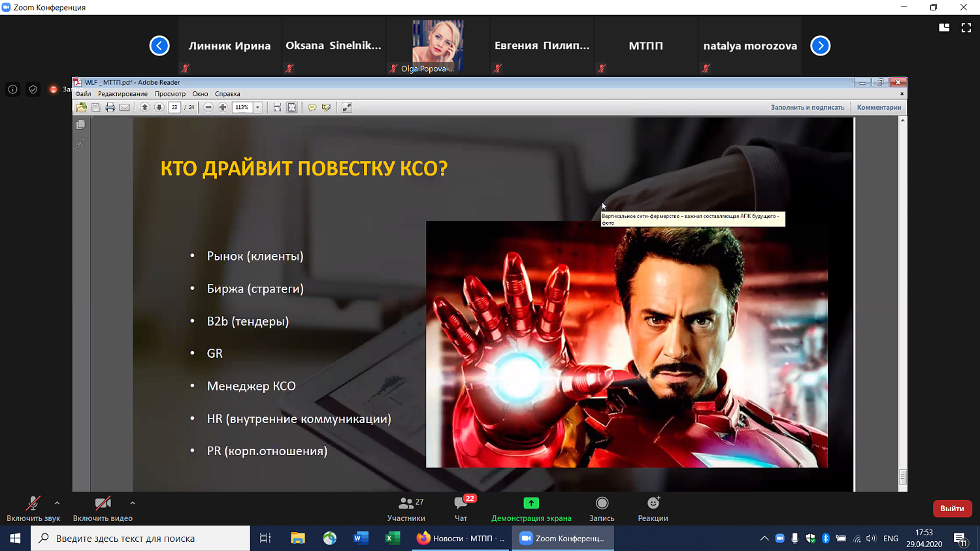The width and height of the screenshot is (980, 551).
Task: Select Линник Ирина participant tile
Action: point(229,46)
